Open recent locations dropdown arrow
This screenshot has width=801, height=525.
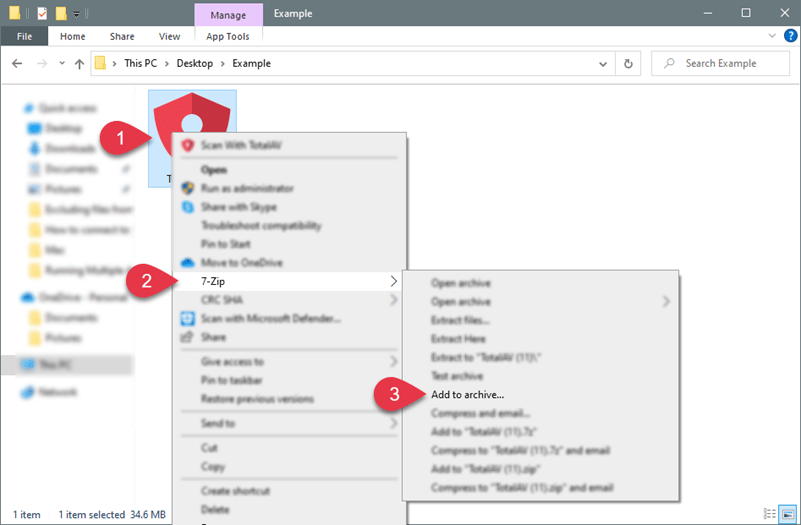coord(62,63)
